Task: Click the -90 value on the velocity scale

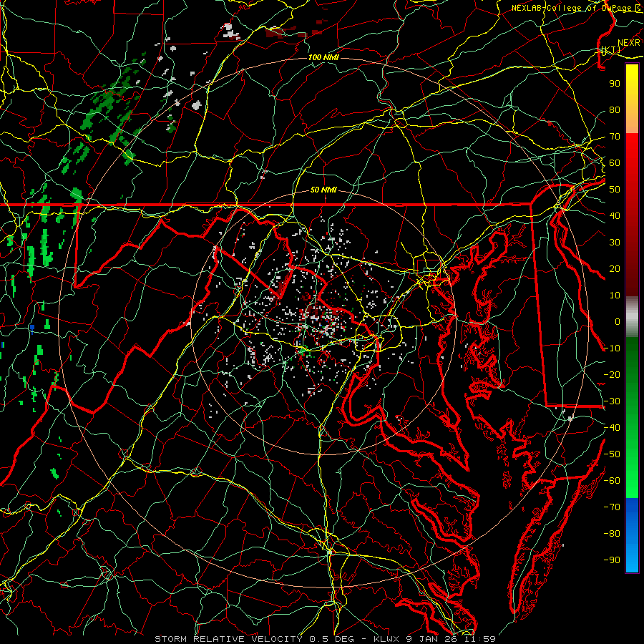Action: pos(612,560)
